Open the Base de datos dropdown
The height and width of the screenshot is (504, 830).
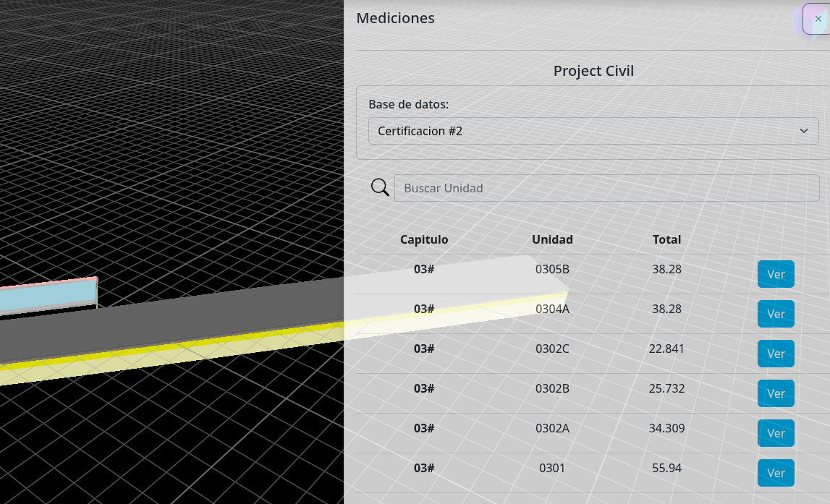[x=593, y=131]
